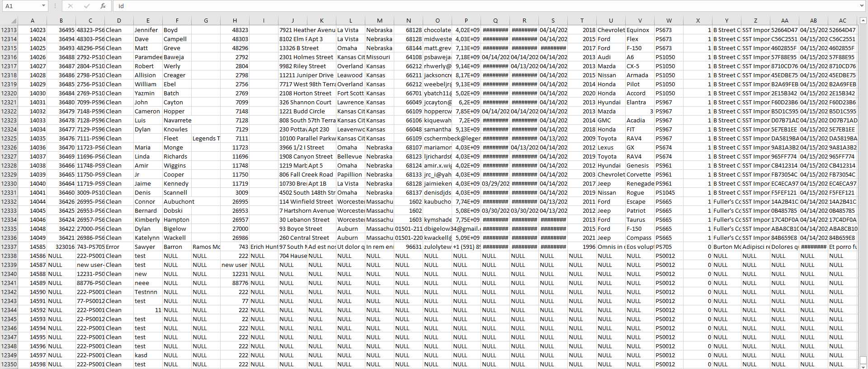Click the Compass model cell
The image size is (868, 369).
click(x=640, y=238)
